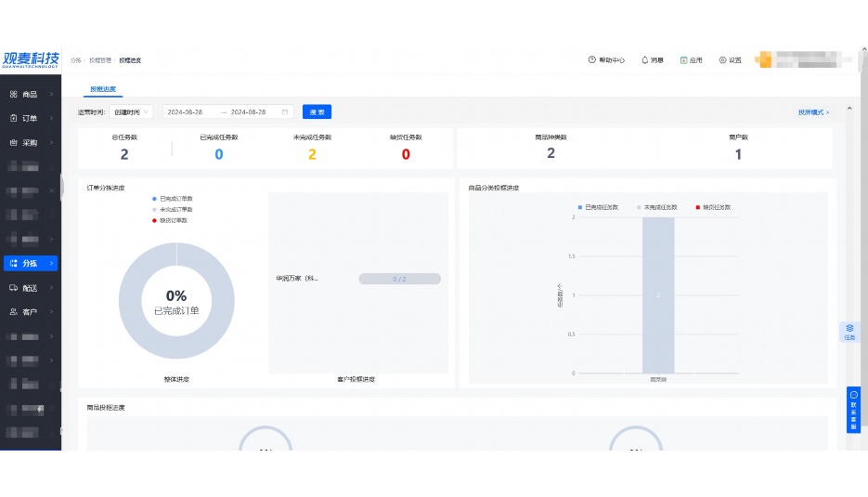
Task: Toggle 未完成订单数 legend in donut chart
Action: pyautogui.click(x=172, y=209)
